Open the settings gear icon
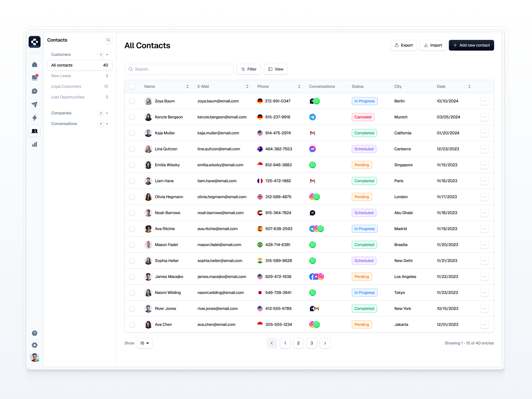The width and height of the screenshot is (532, 399). (x=34, y=345)
